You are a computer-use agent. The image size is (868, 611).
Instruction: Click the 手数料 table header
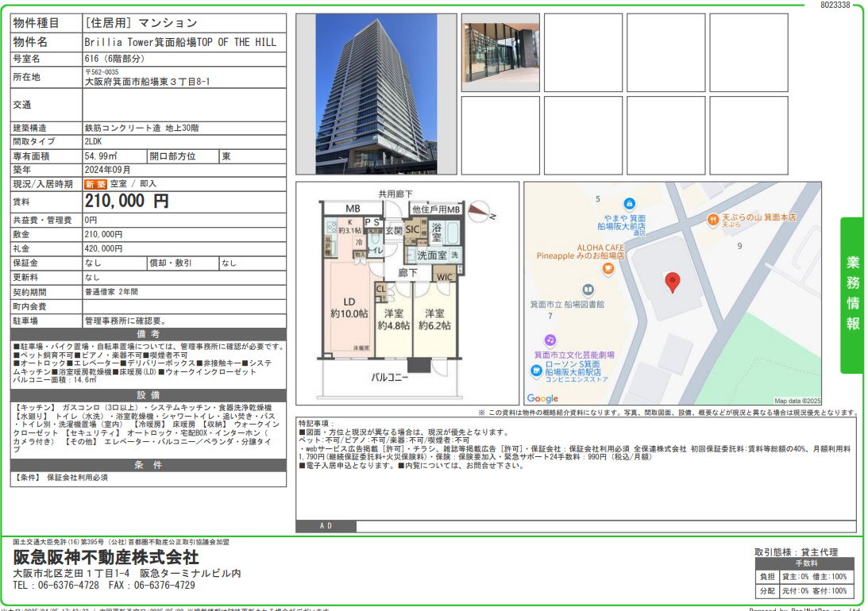806,563
